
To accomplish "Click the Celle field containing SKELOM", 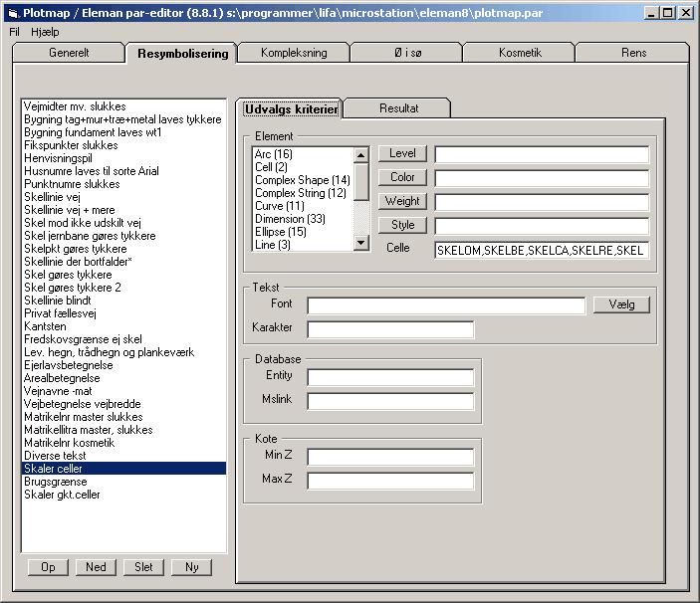I will [542, 250].
